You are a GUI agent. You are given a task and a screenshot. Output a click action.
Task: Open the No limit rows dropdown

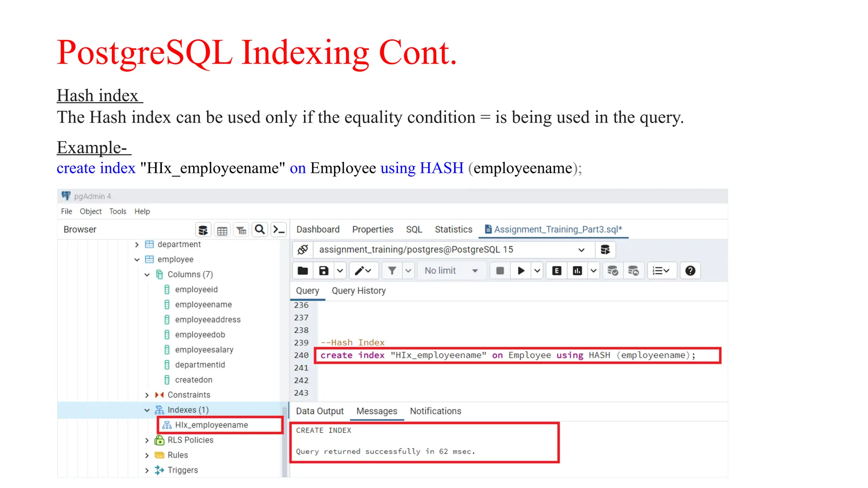(452, 271)
